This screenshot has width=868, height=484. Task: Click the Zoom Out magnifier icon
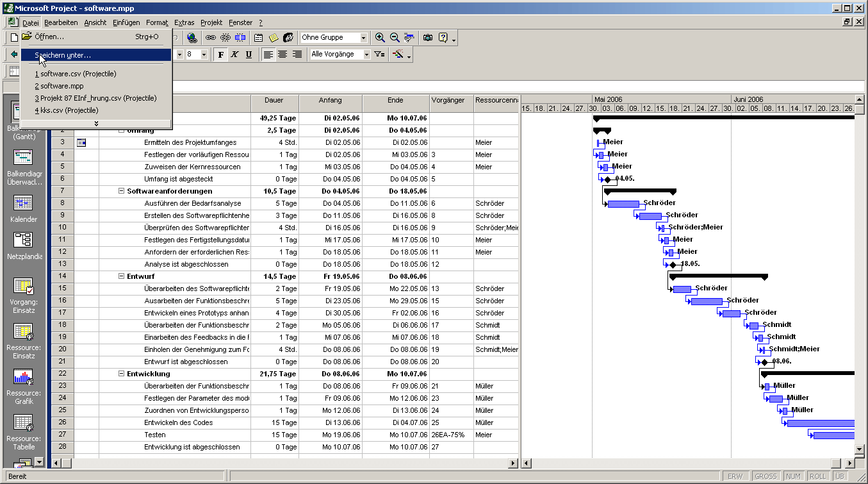[x=395, y=38]
